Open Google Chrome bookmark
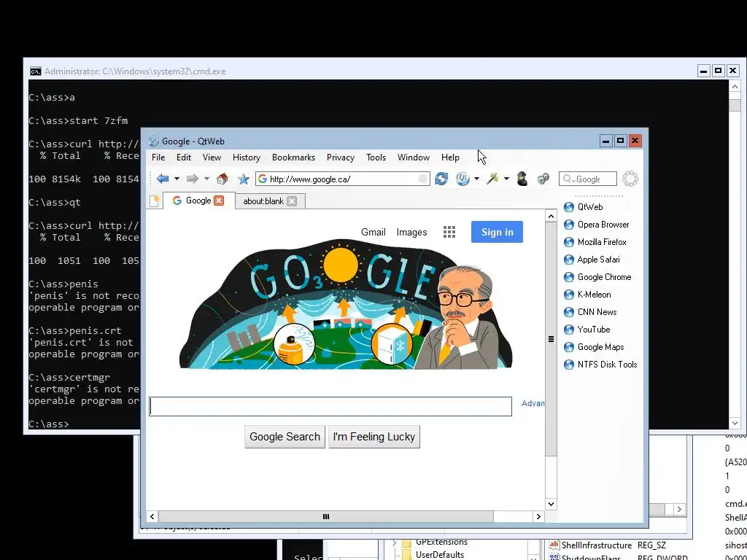747x560 pixels. click(597, 277)
